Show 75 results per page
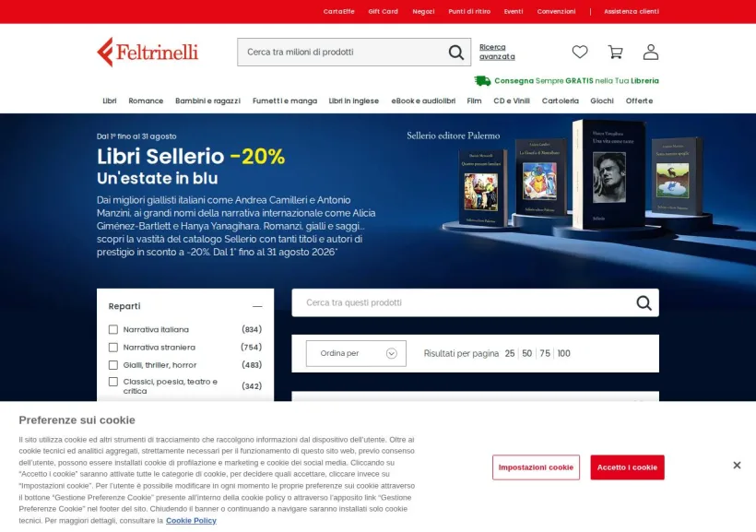The height and width of the screenshot is (532, 756). point(545,353)
